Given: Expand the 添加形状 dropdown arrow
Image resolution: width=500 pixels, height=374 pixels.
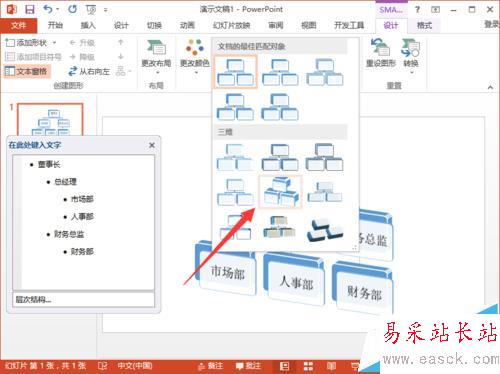Looking at the screenshot, I should (54, 43).
